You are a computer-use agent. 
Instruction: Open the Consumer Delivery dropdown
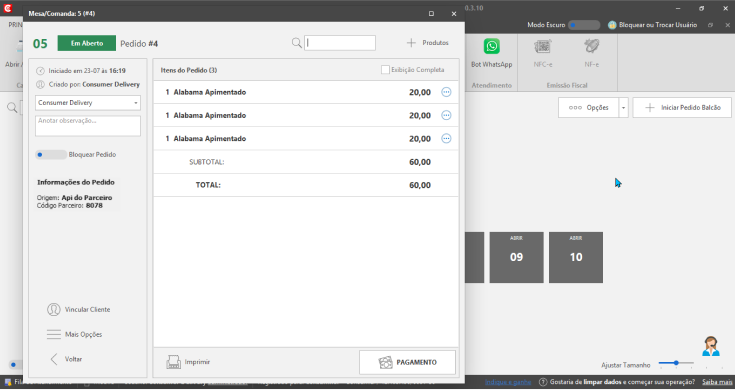click(x=88, y=103)
